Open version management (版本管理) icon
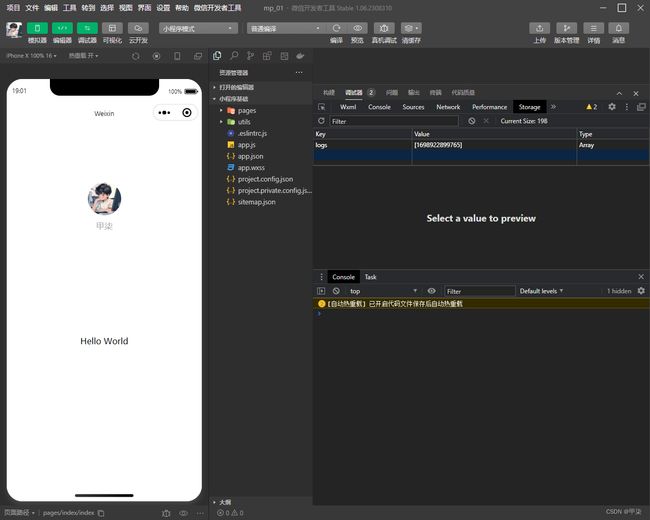The width and height of the screenshot is (650, 520). (x=566, y=28)
